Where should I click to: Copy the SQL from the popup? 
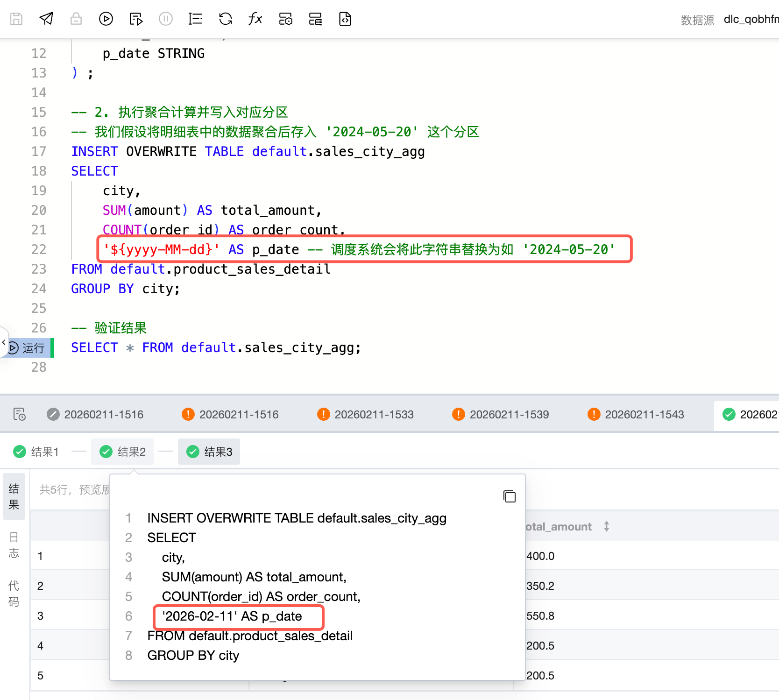coord(509,496)
